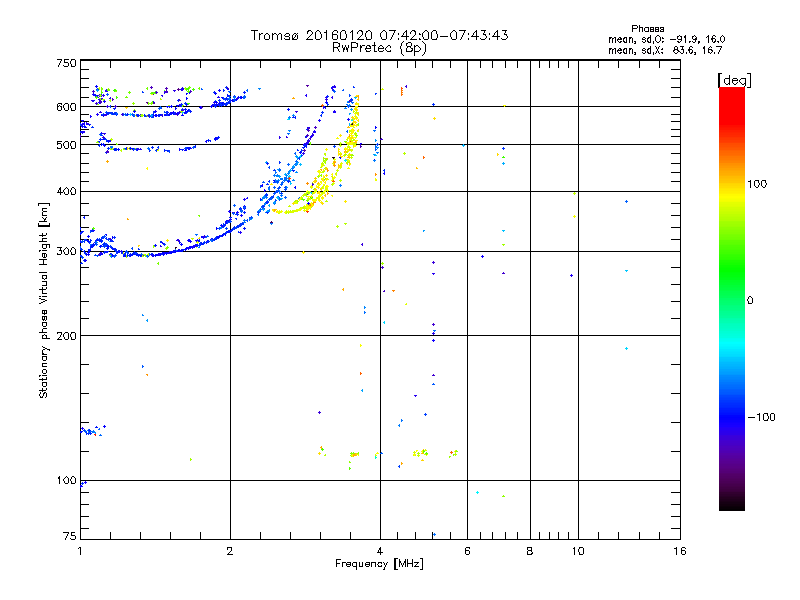This screenshot has height=600, width=800.
Task: Click y-axis tick label '100'
Action: 66,481
